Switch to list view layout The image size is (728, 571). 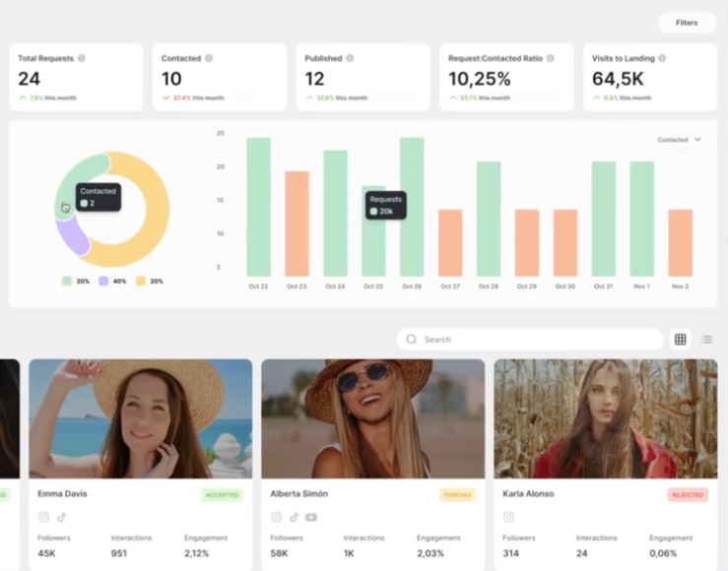point(706,340)
